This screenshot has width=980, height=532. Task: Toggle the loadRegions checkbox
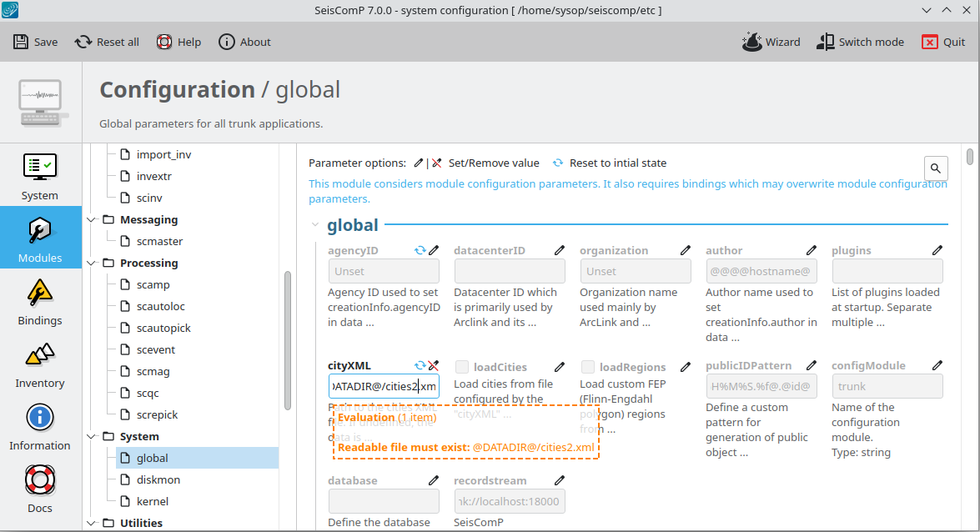pos(588,367)
